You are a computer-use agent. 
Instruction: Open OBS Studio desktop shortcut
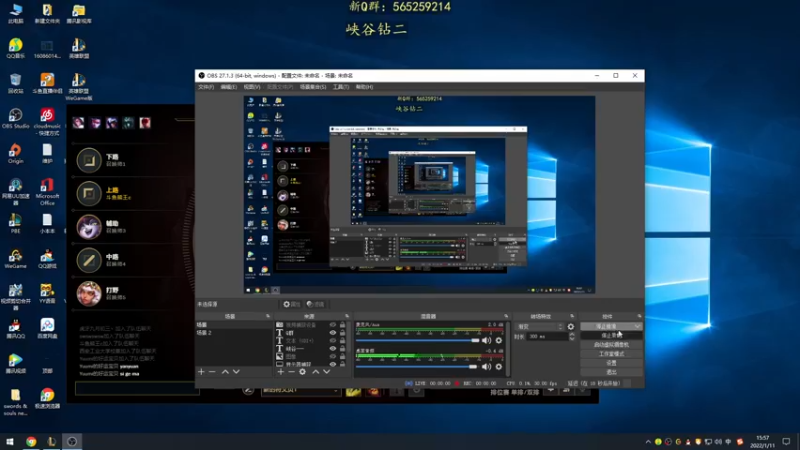point(15,118)
